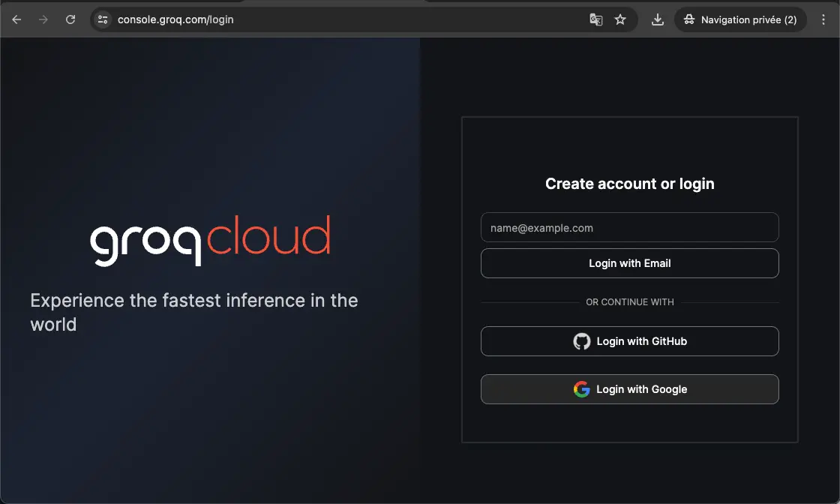Click the OR CONTINUE WITH divider text
The height and width of the screenshot is (504, 840).
[629, 302]
